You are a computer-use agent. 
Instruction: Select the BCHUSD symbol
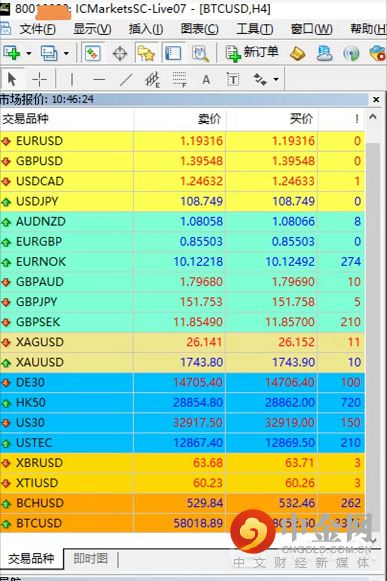coord(40,503)
